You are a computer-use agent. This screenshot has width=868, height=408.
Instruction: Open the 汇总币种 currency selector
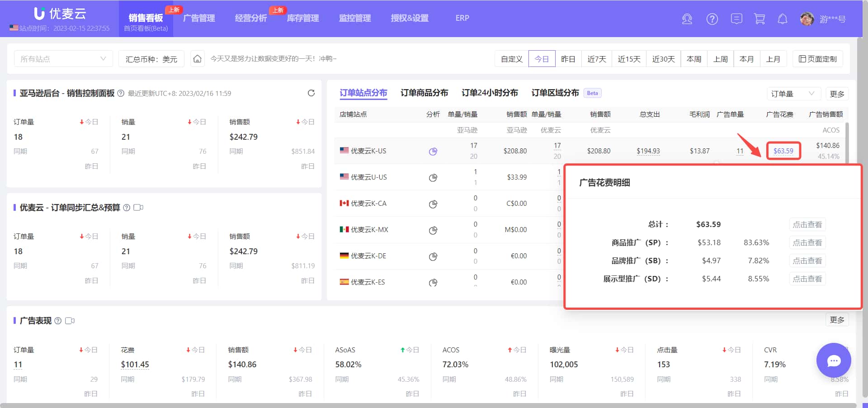pyautogui.click(x=151, y=59)
